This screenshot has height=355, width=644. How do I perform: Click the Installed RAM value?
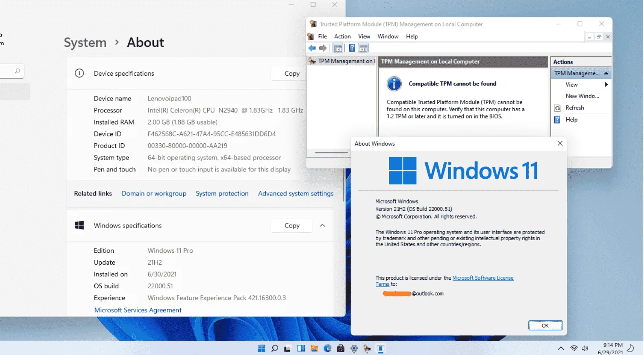(x=182, y=122)
